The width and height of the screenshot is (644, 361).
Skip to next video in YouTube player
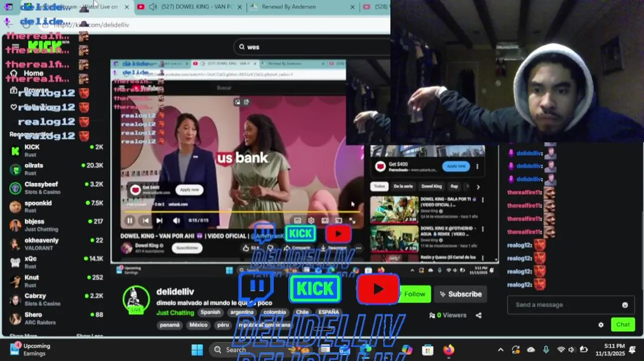(159, 221)
